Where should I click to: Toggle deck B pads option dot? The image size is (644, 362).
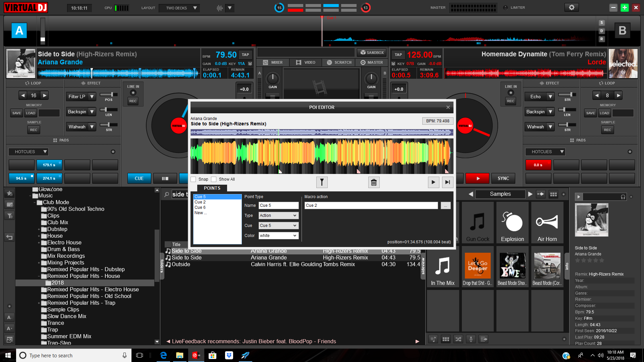tap(630, 152)
